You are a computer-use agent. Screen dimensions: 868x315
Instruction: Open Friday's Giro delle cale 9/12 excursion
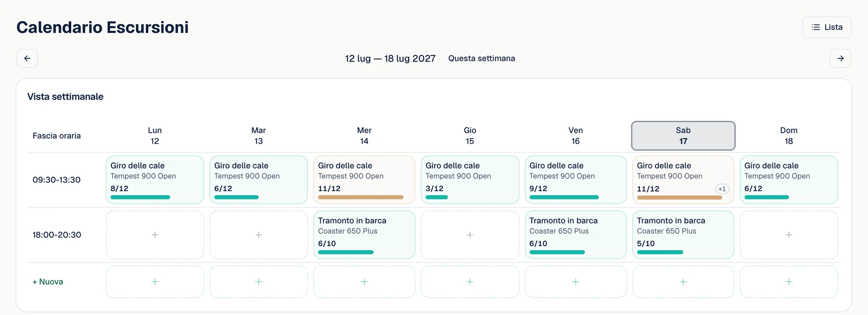click(575, 179)
